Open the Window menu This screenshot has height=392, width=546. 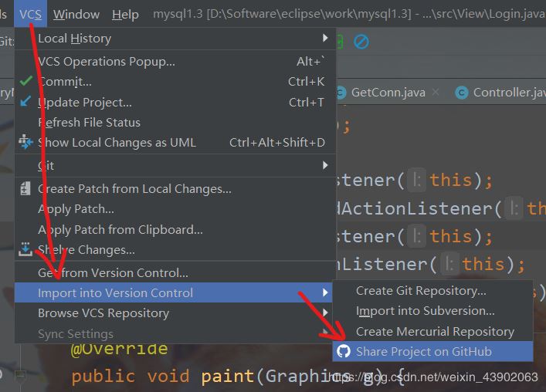(76, 14)
